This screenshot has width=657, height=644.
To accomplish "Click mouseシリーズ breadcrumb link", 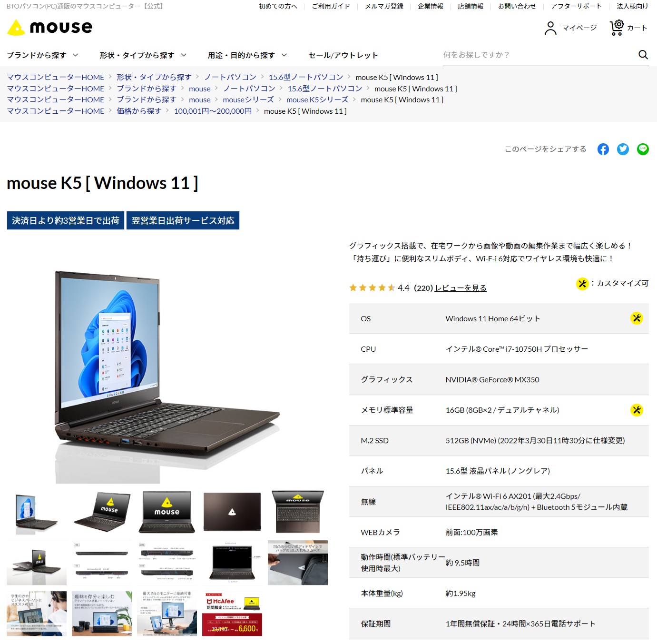I will pos(248,99).
